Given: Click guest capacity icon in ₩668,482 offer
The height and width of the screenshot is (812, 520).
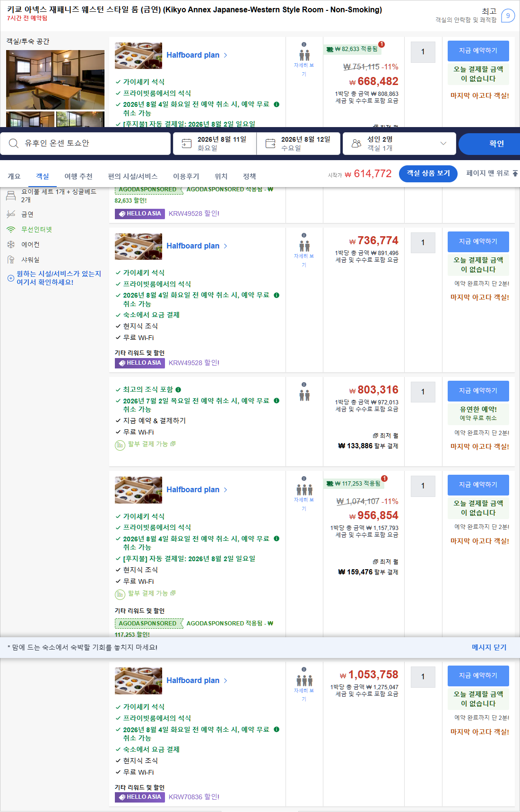Looking at the screenshot, I should [x=304, y=55].
